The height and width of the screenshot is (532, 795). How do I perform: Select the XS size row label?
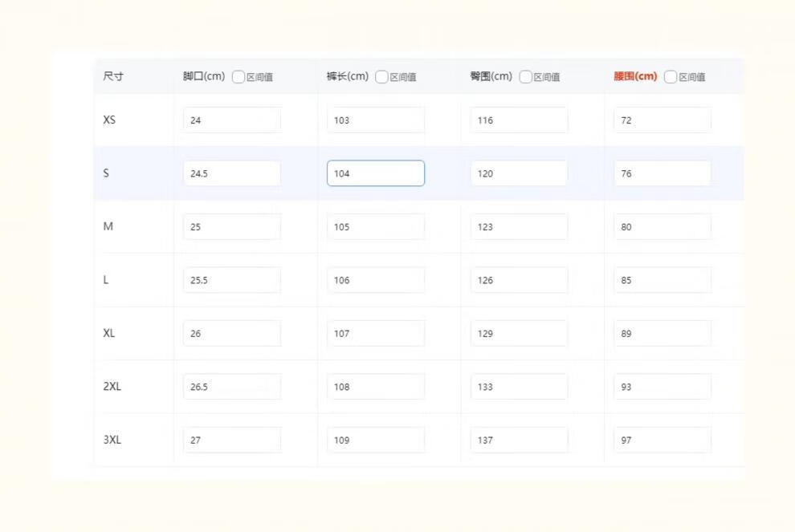pos(109,120)
